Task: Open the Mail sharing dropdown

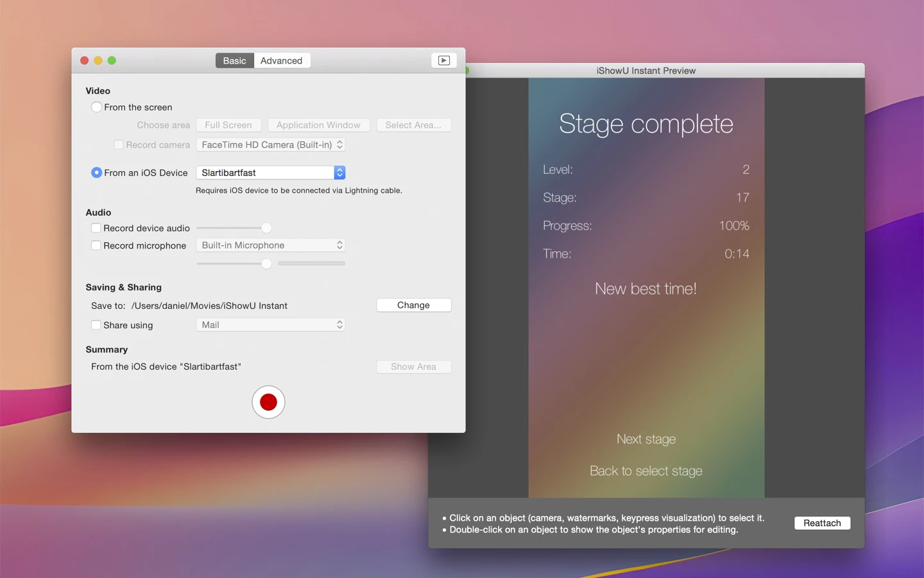Action: tap(270, 325)
